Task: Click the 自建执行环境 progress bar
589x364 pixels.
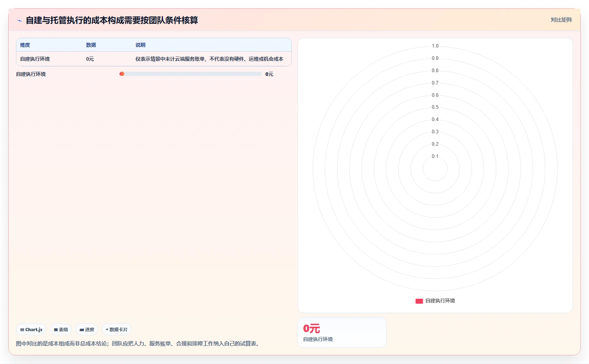Action: 190,74
